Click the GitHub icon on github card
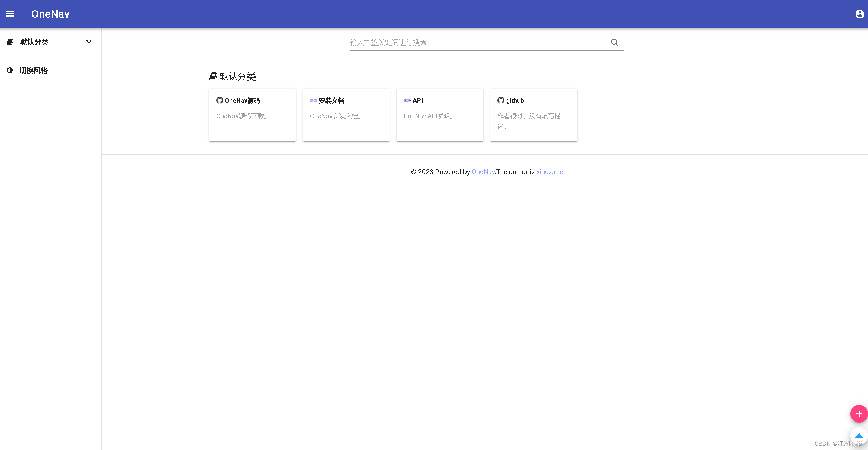Viewport: 868px width, 450px height. coord(501,100)
